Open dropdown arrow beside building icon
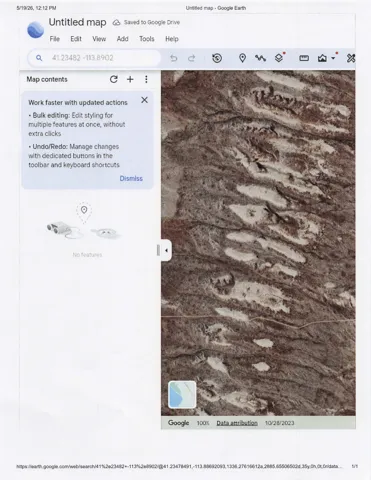This screenshot has height=480, width=371. (333, 58)
